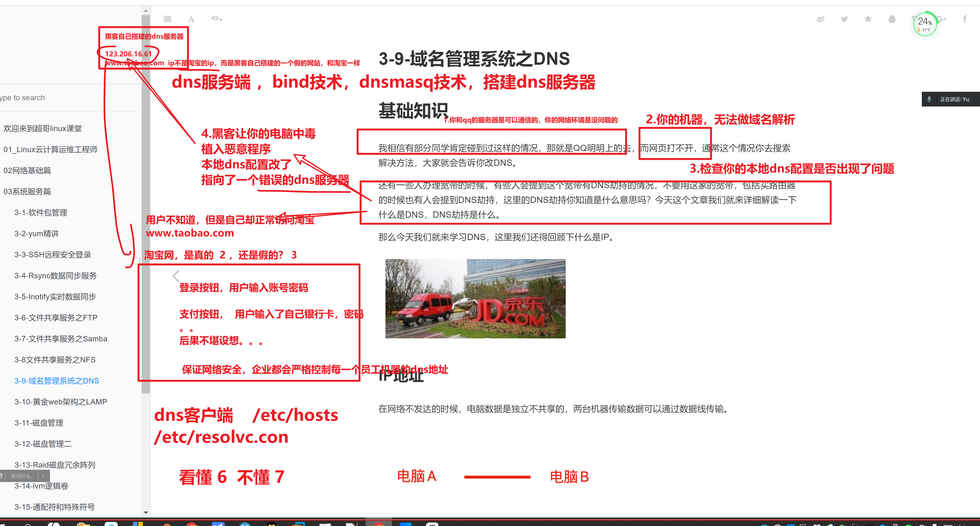Open 02网络基础篇 chapter

[x=27, y=170]
